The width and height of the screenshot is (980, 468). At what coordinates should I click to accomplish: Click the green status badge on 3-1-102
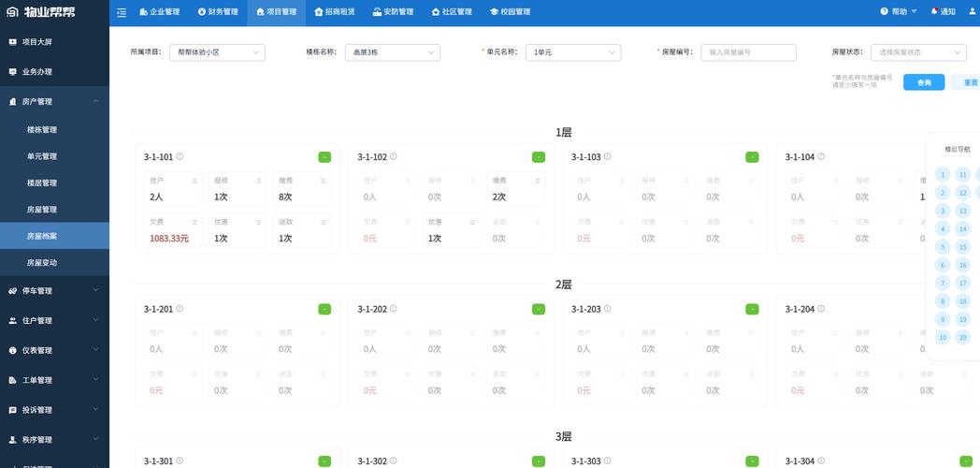click(538, 157)
